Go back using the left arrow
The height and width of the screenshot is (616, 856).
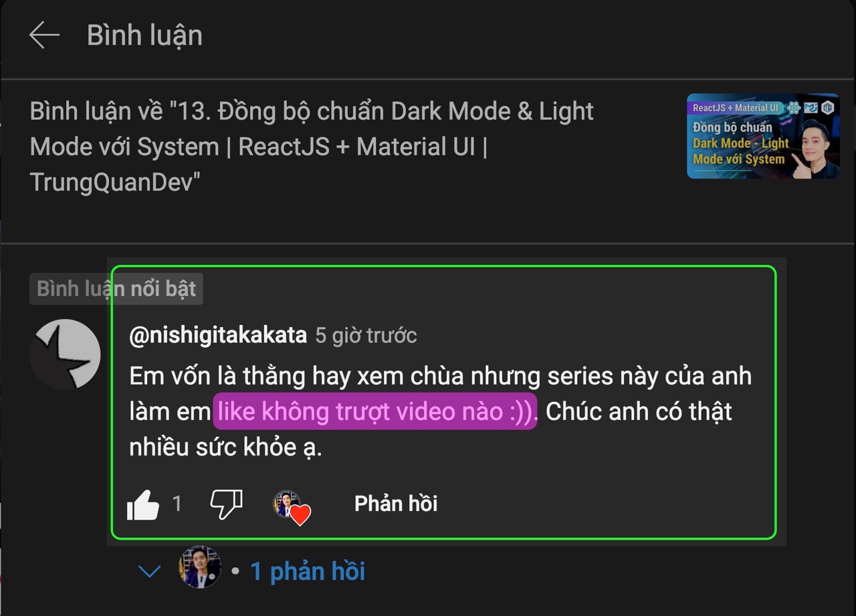pos(45,35)
